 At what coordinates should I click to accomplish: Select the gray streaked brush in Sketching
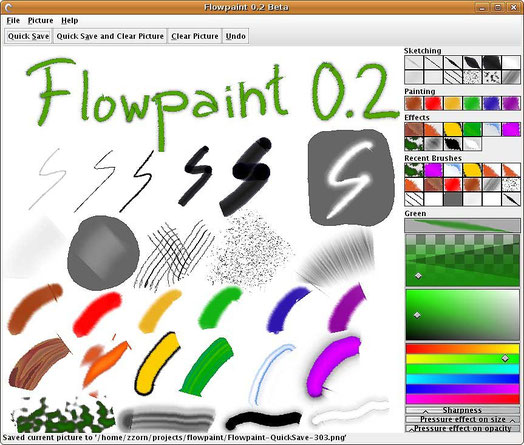point(511,77)
